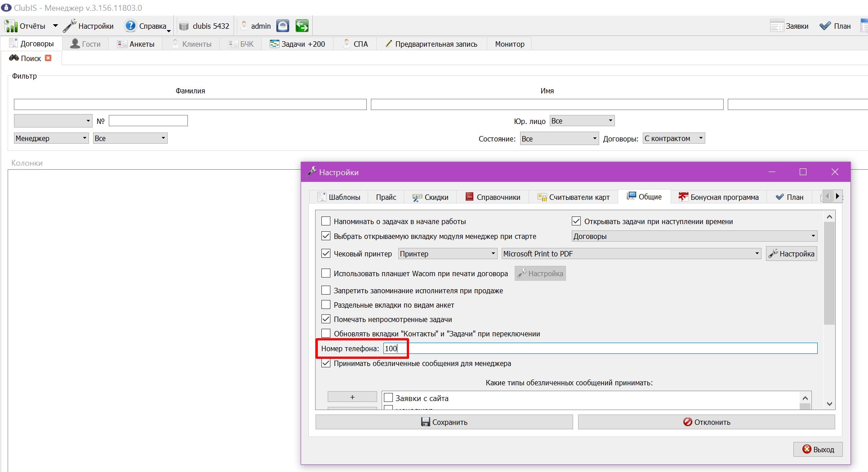Open План checkmark in main toolbar

[x=825, y=26]
